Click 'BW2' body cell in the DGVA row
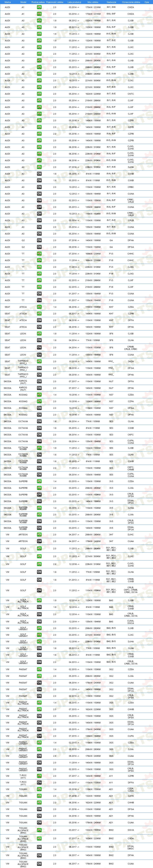Image resolution: width=153 pixels, height=868 pixels. coord(111,830)
